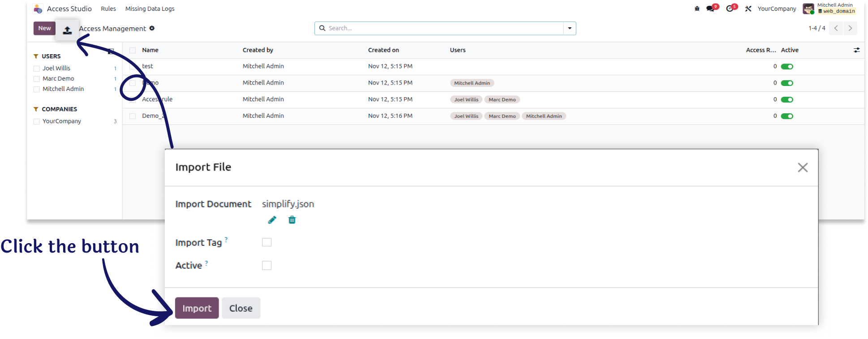The width and height of the screenshot is (868, 339).
Task: Open the Rules menu
Action: point(108,9)
